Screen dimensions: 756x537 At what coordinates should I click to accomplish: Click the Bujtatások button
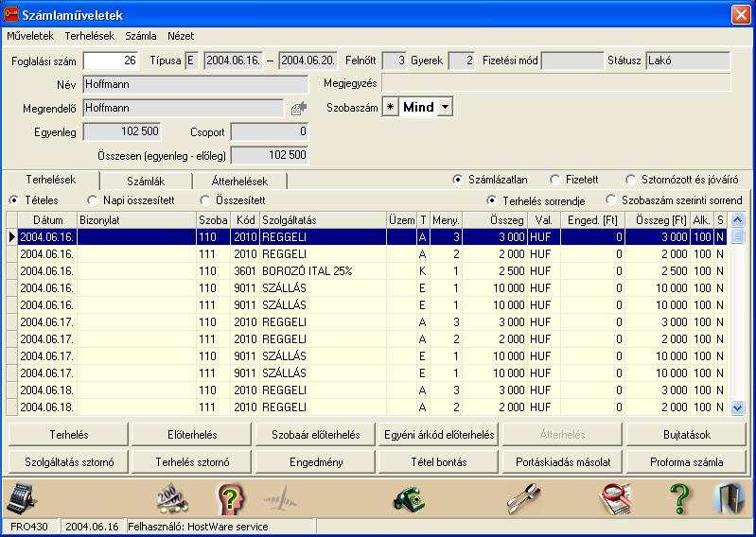(687, 435)
